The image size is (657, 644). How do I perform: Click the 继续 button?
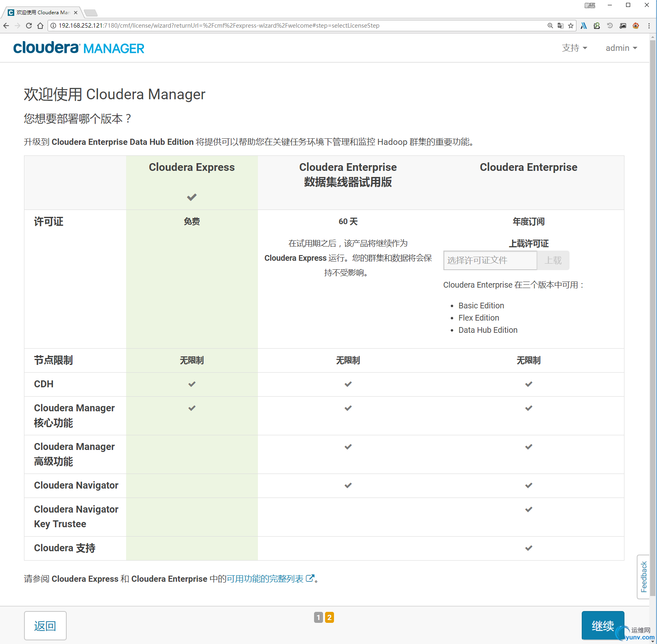603,626
